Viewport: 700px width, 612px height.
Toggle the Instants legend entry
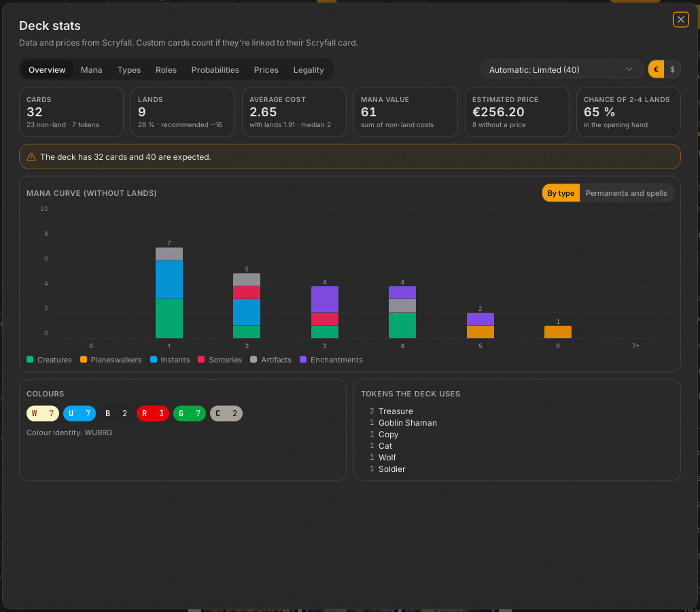tap(170, 360)
